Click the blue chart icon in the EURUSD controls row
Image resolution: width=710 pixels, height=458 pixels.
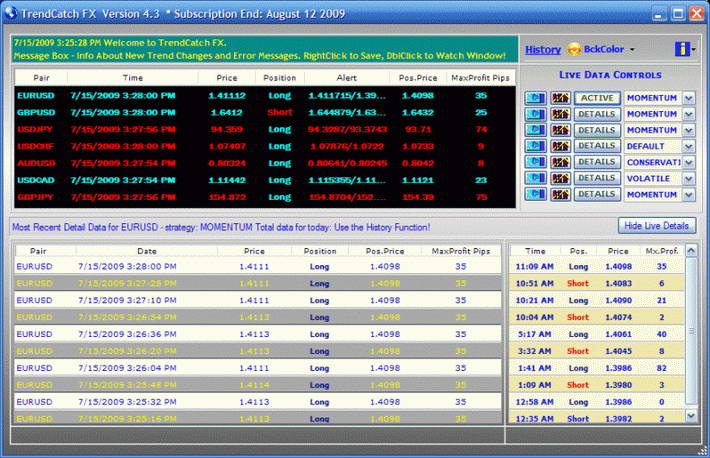[535, 98]
